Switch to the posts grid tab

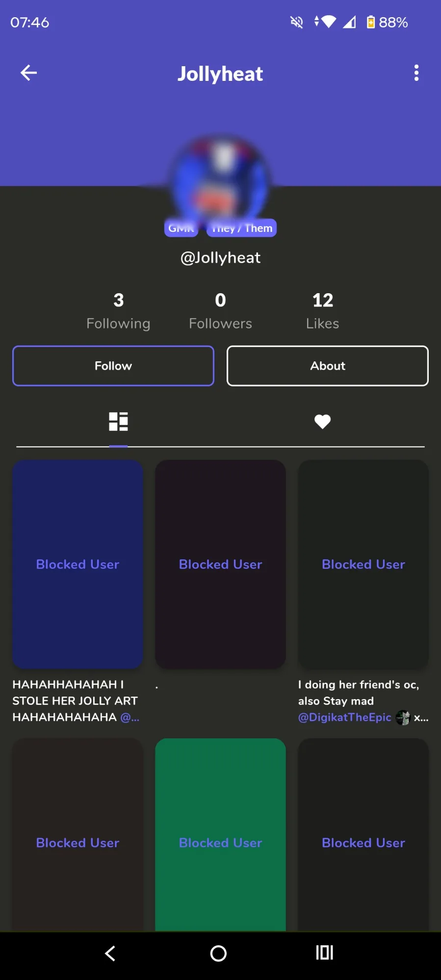tap(118, 422)
